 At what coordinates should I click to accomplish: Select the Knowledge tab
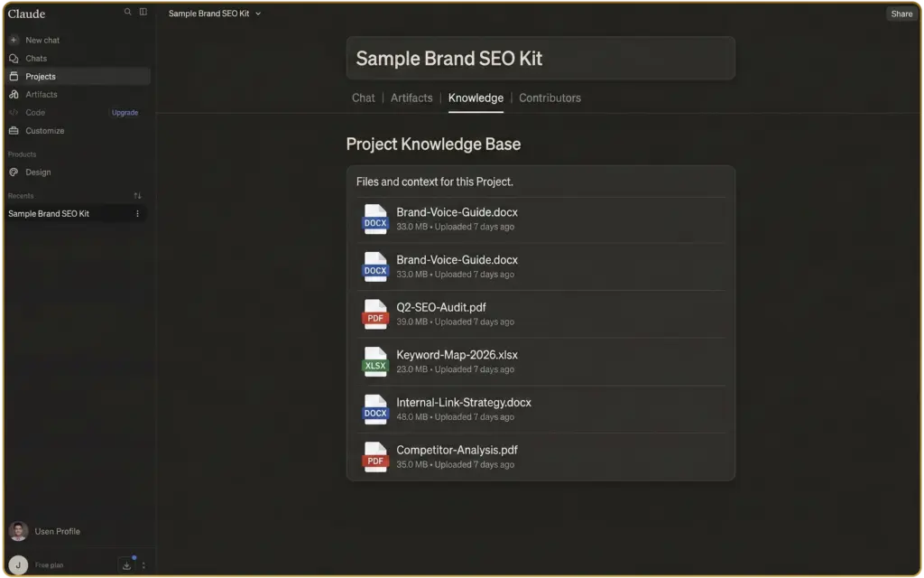(476, 98)
